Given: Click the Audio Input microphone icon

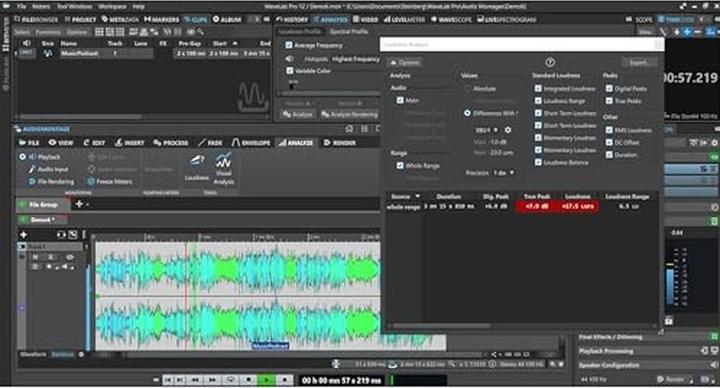Looking at the screenshot, I should (x=31, y=169).
